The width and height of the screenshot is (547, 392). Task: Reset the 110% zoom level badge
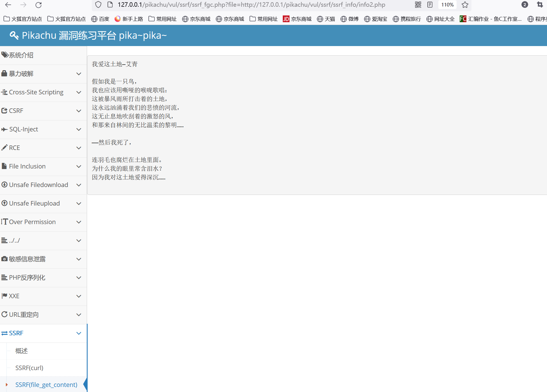[447, 5]
